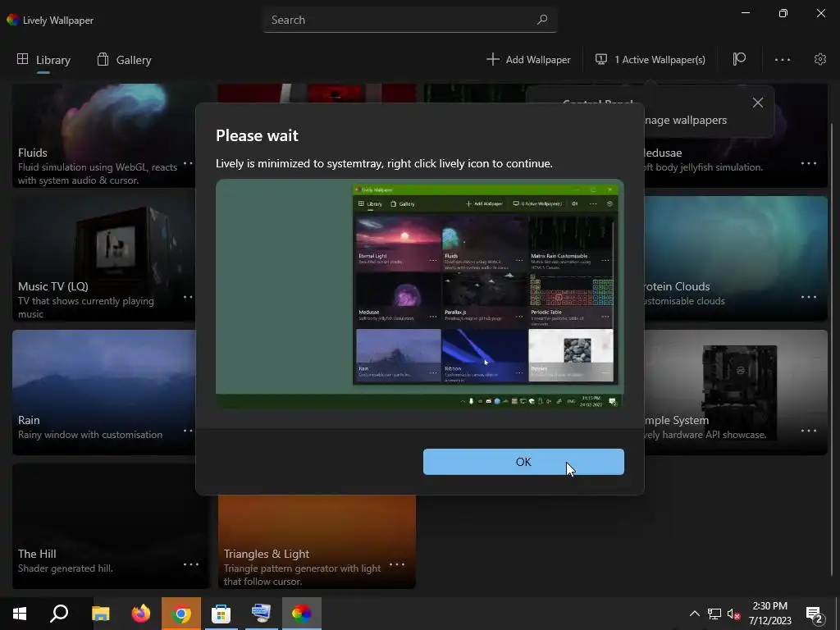The image size is (840, 630).
Task: Select The Hill wallpaper card
Action: pyautogui.click(x=111, y=526)
